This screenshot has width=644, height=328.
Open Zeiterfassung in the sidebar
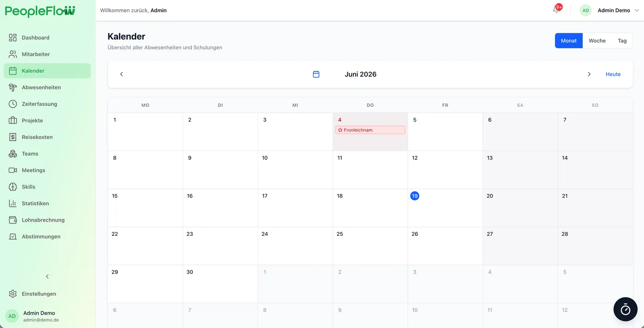(x=47, y=104)
